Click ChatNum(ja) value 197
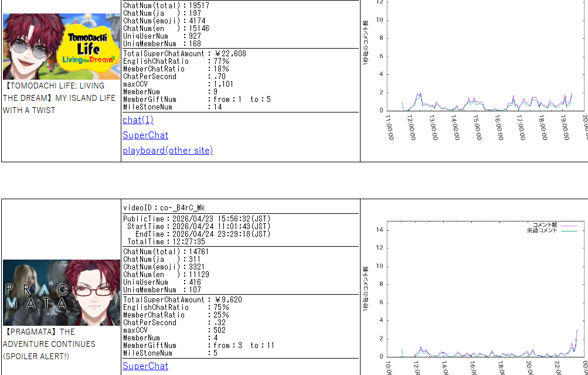 coord(195,13)
